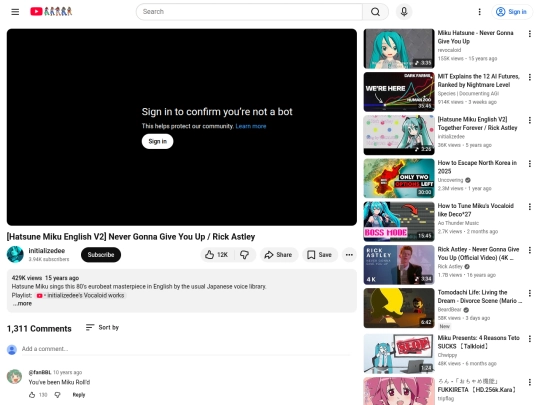Reply to @fan88L comment

click(79, 395)
